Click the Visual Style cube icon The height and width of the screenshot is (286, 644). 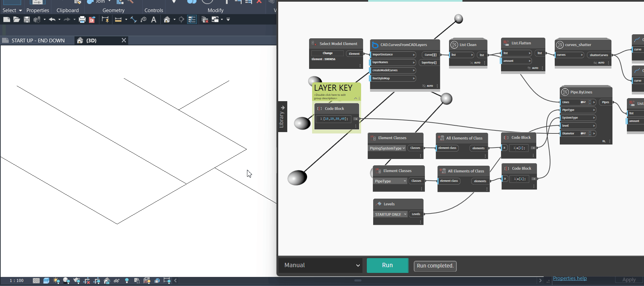(x=46, y=281)
